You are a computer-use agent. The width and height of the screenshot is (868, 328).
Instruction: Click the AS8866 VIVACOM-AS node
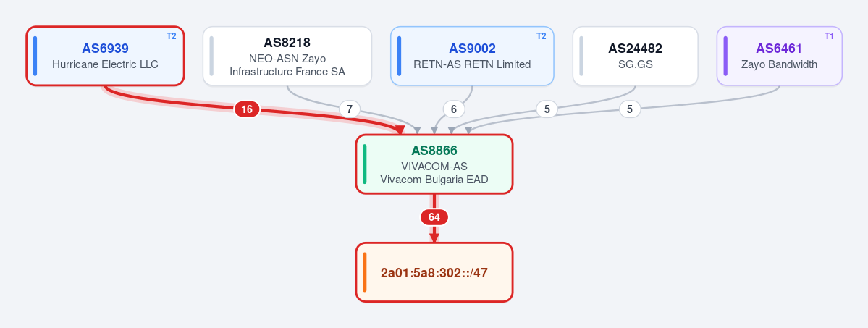point(434,164)
